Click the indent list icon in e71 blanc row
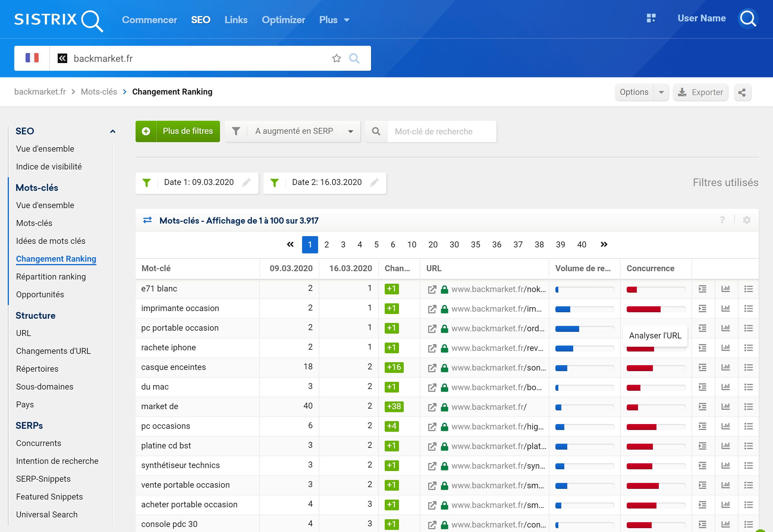The width and height of the screenshot is (773, 532). pos(702,289)
